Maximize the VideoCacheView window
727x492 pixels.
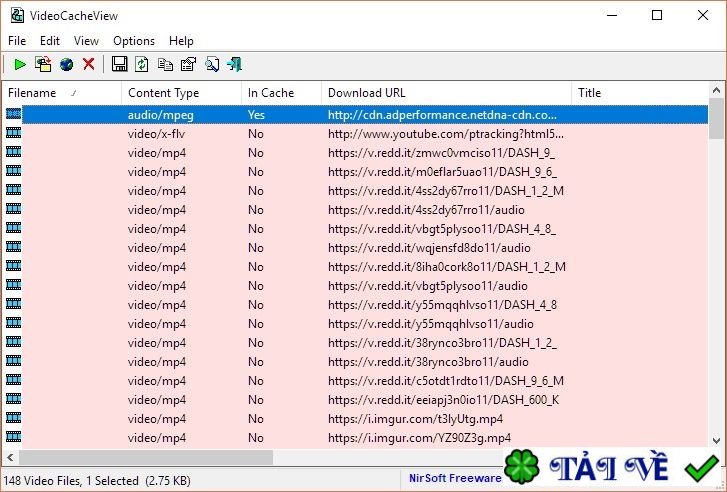click(x=657, y=15)
